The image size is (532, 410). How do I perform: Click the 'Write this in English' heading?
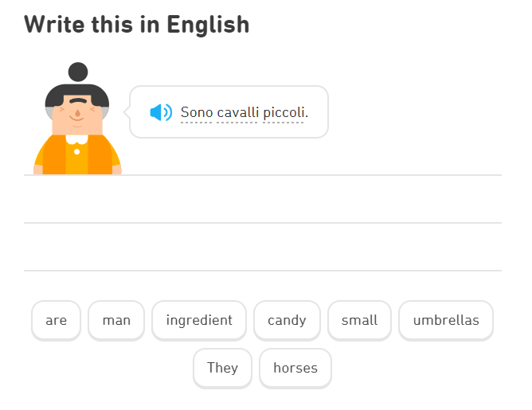tap(137, 25)
